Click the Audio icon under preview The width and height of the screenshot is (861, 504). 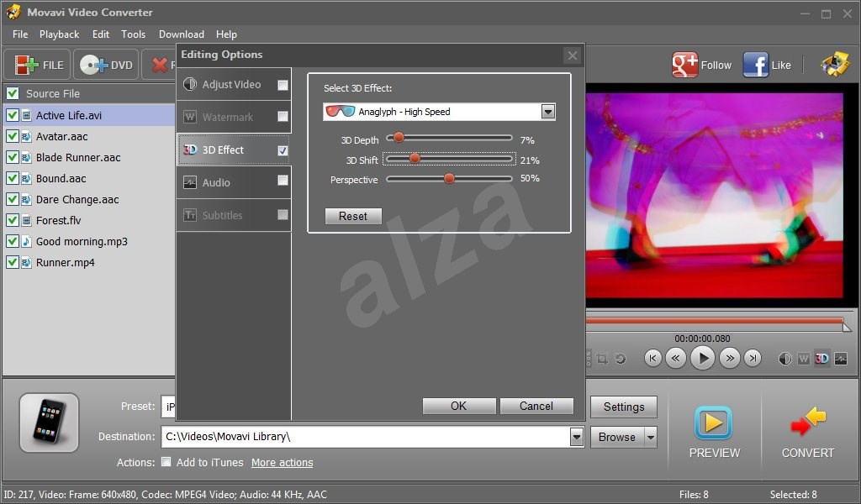(841, 359)
